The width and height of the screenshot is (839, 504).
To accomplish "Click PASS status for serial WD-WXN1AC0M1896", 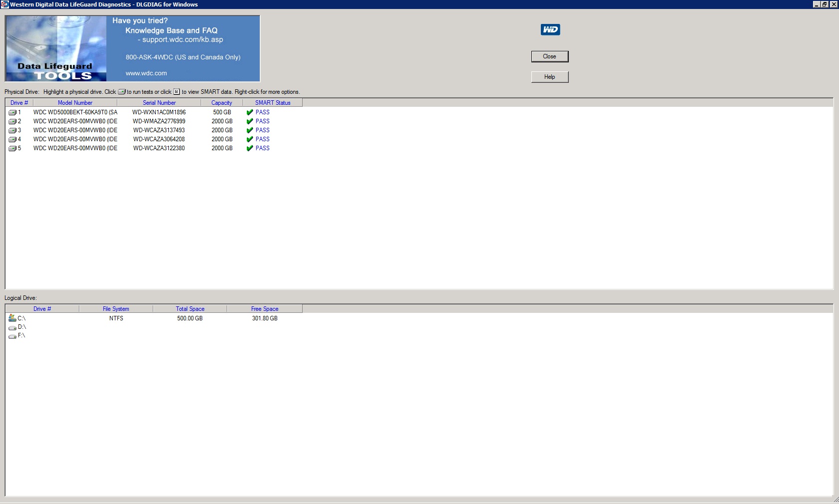I will (263, 112).
